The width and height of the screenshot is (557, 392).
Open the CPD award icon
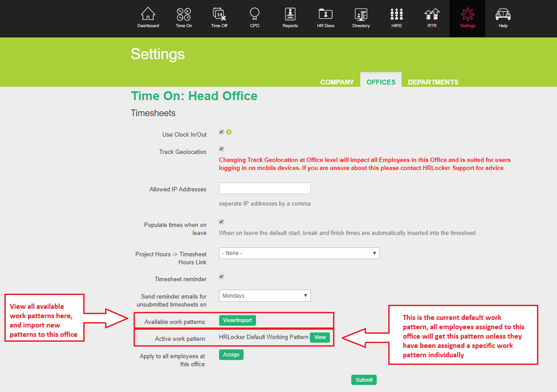click(x=255, y=15)
